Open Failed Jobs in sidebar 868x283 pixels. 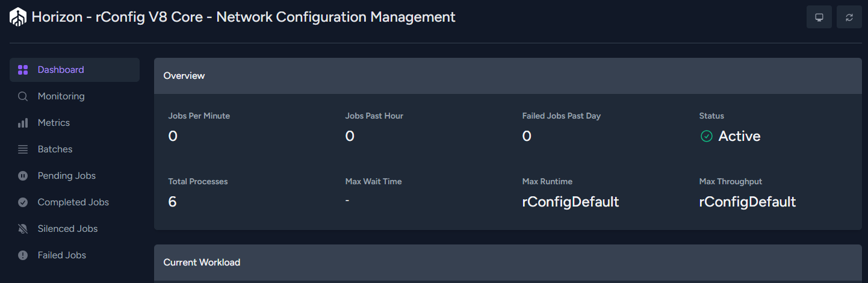tap(75, 255)
